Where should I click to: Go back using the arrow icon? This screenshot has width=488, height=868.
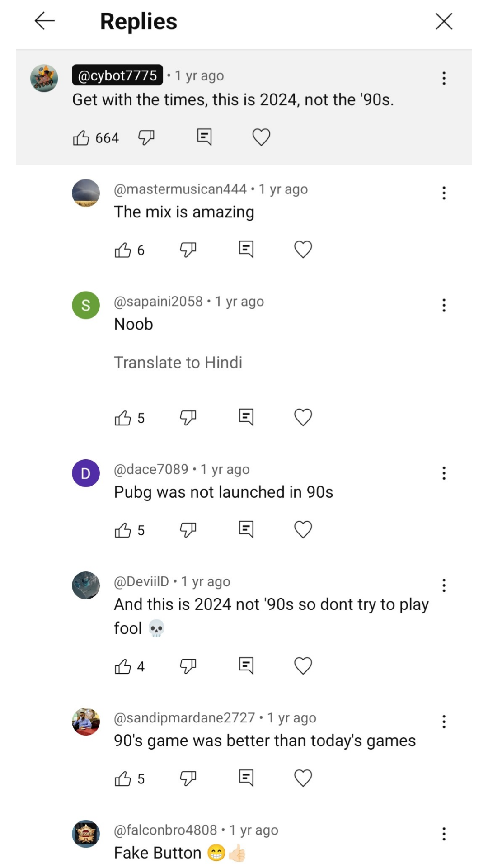tap(44, 21)
